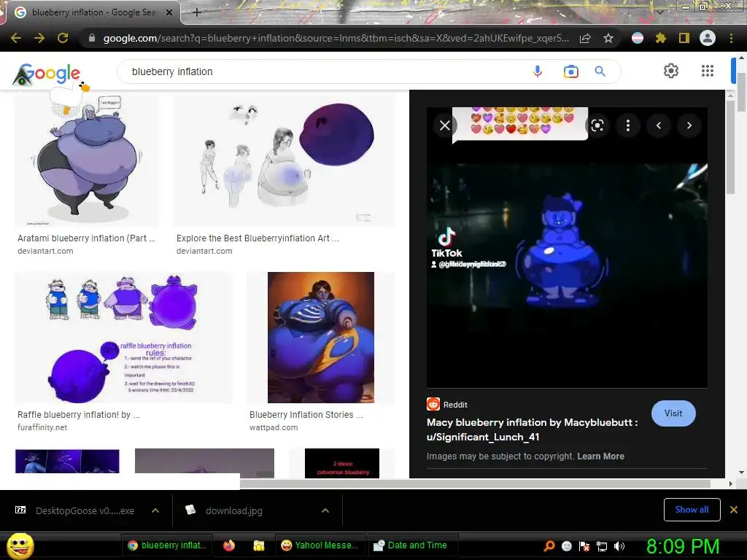The width and height of the screenshot is (747, 560).
Task: Click into the search query field
Action: pos(324,71)
